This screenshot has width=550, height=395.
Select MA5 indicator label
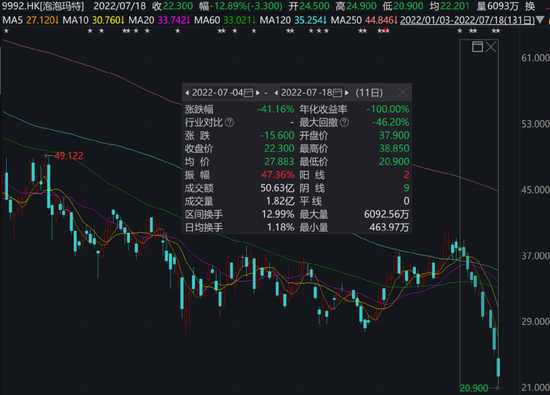click(12, 20)
